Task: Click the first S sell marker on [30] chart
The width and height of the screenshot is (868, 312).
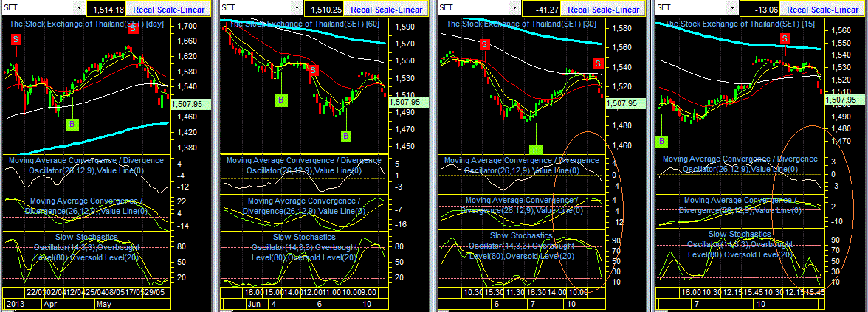Action: (484, 44)
